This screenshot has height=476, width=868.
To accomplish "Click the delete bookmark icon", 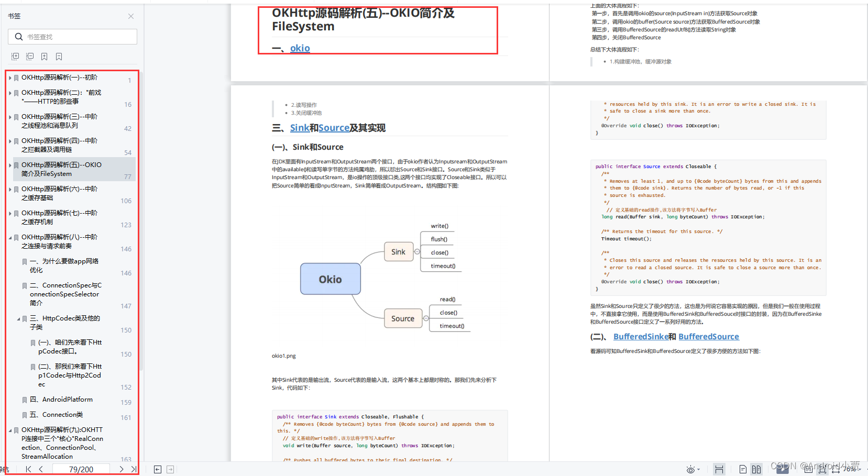I will tap(59, 56).
